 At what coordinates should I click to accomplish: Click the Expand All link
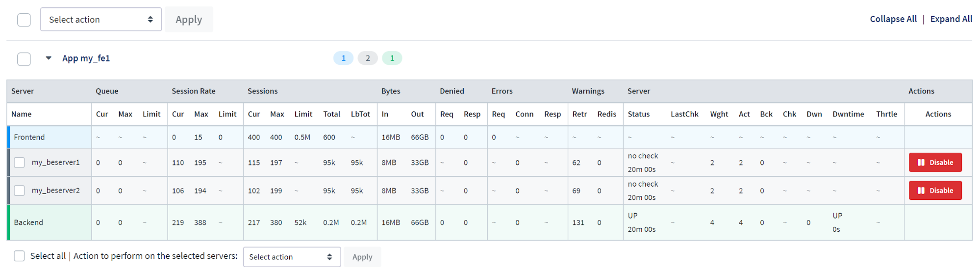click(x=951, y=19)
